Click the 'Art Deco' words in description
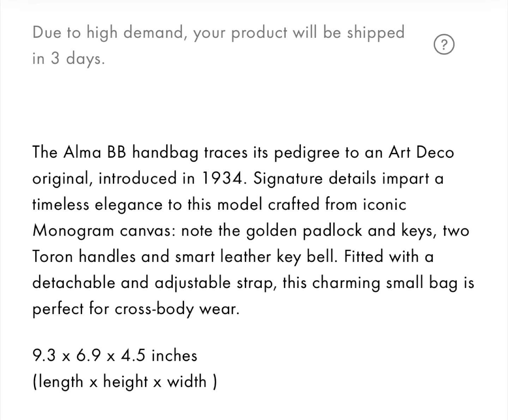The image size is (508, 420). (x=421, y=152)
